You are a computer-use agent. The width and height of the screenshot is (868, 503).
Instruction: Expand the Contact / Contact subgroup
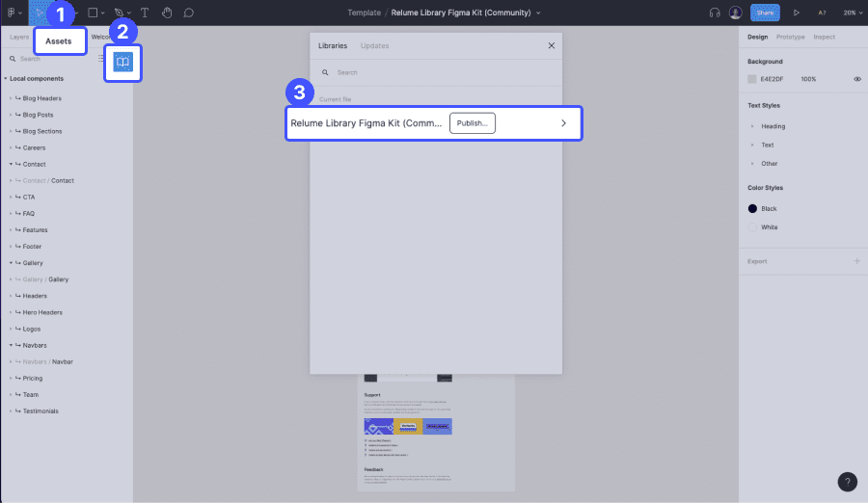[x=11, y=181]
